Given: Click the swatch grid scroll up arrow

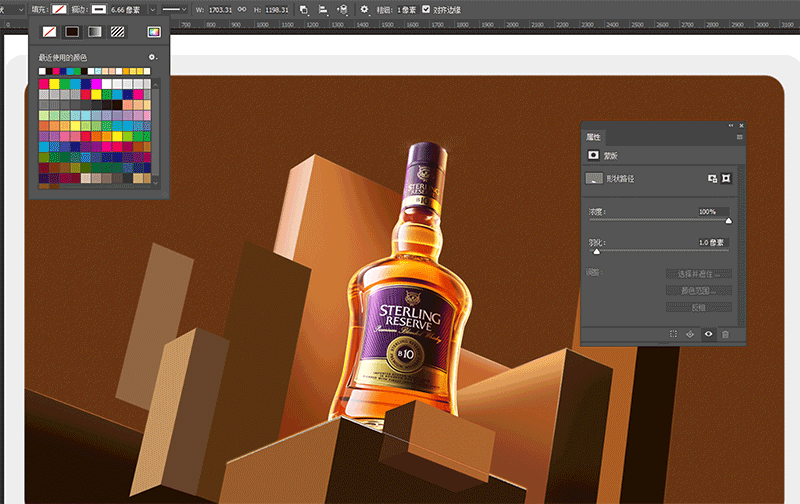Looking at the screenshot, I should 156,84.
